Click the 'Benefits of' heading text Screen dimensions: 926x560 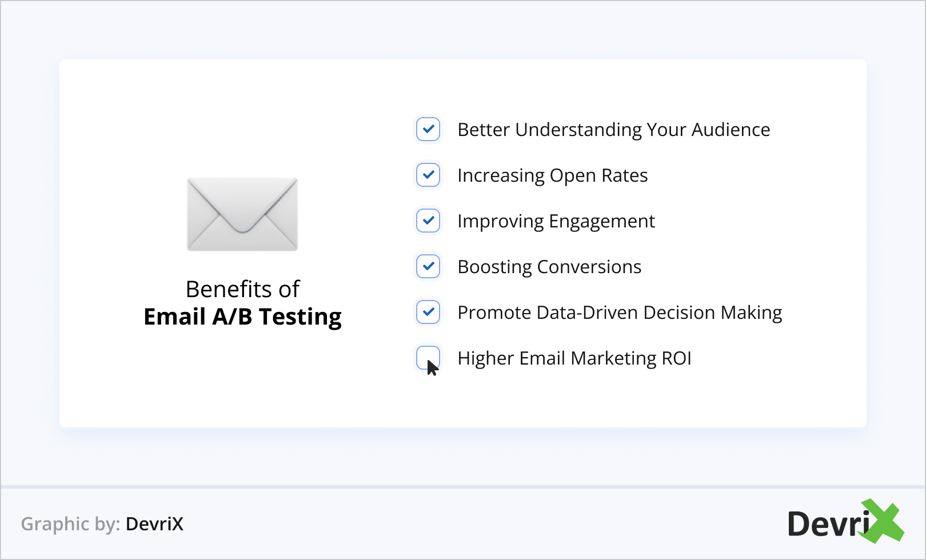(x=242, y=289)
